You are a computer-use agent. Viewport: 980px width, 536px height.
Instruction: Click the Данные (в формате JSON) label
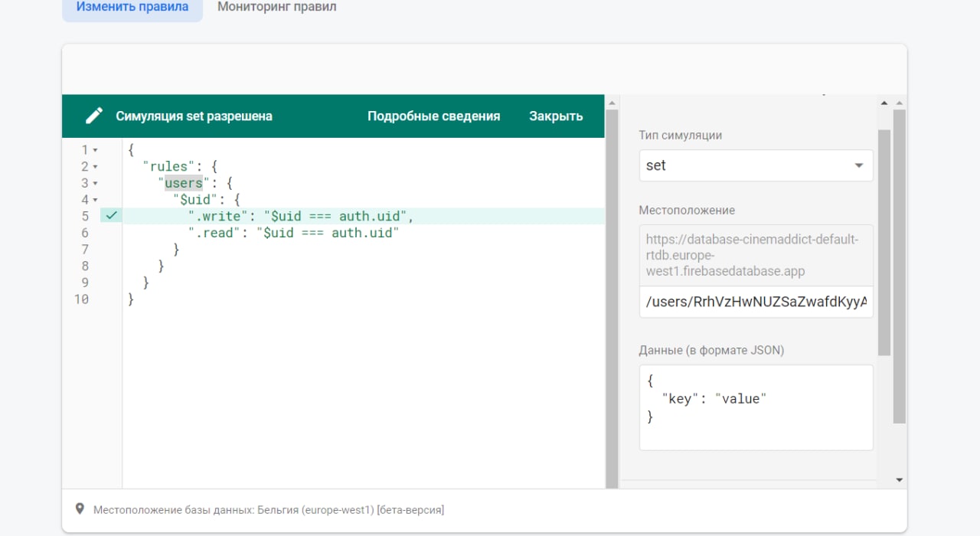point(711,351)
